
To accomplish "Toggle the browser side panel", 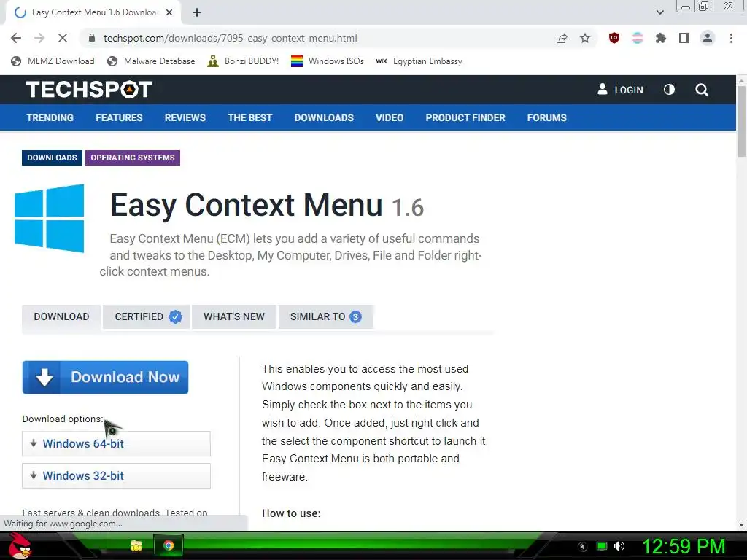I will pyautogui.click(x=684, y=38).
